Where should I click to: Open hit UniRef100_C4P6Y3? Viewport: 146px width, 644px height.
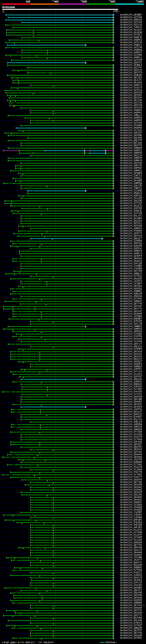coord(131,27)
